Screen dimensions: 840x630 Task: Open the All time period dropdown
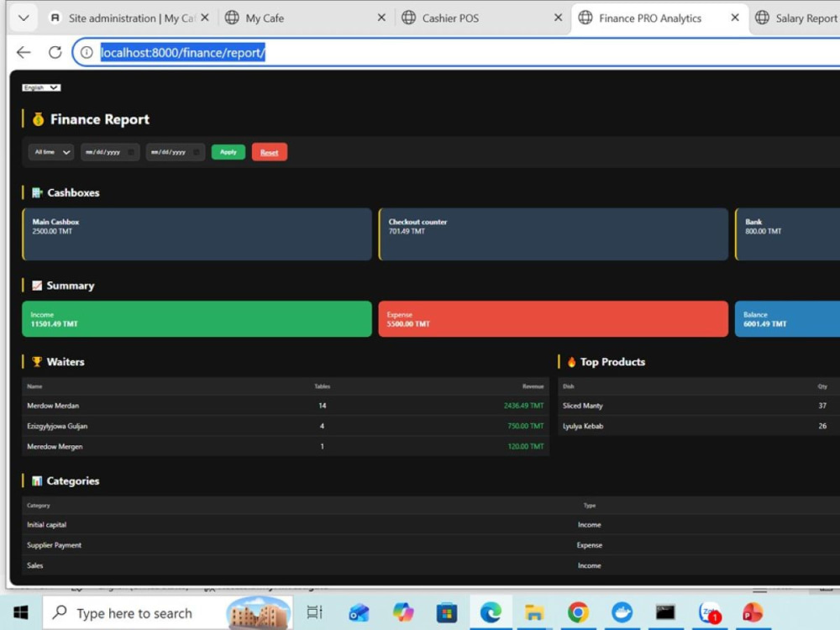[51, 152]
